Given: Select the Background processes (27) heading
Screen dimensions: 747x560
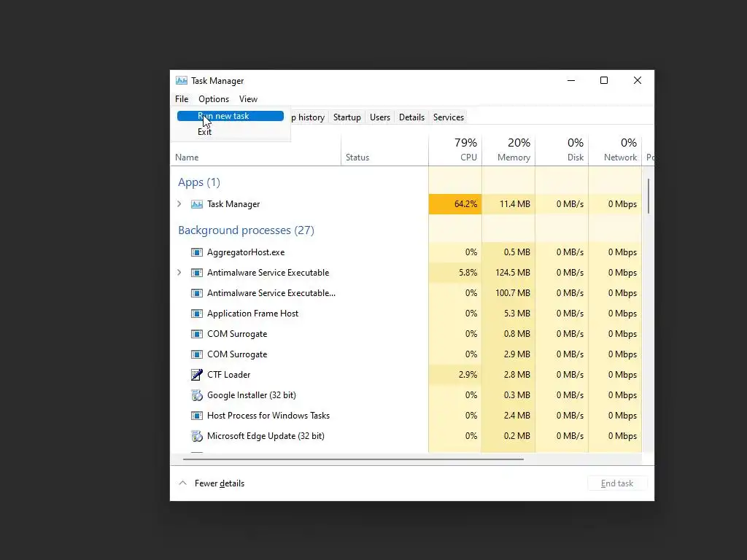Looking at the screenshot, I should click(246, 230).
